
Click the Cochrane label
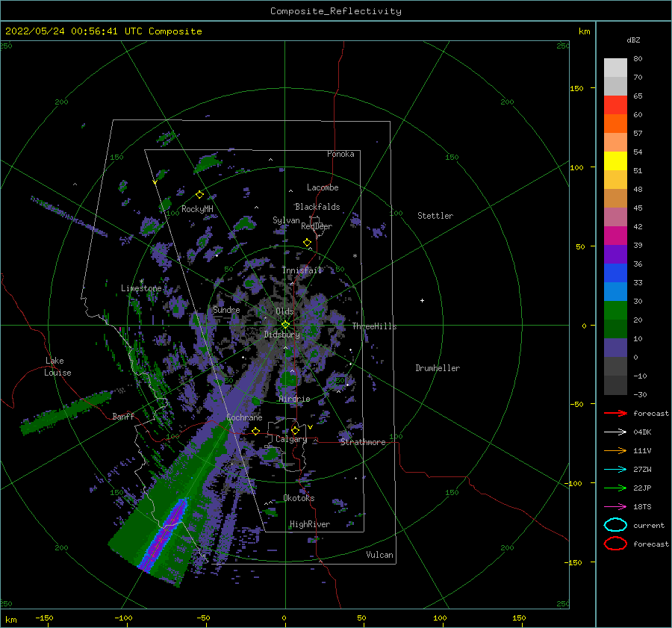244,417
